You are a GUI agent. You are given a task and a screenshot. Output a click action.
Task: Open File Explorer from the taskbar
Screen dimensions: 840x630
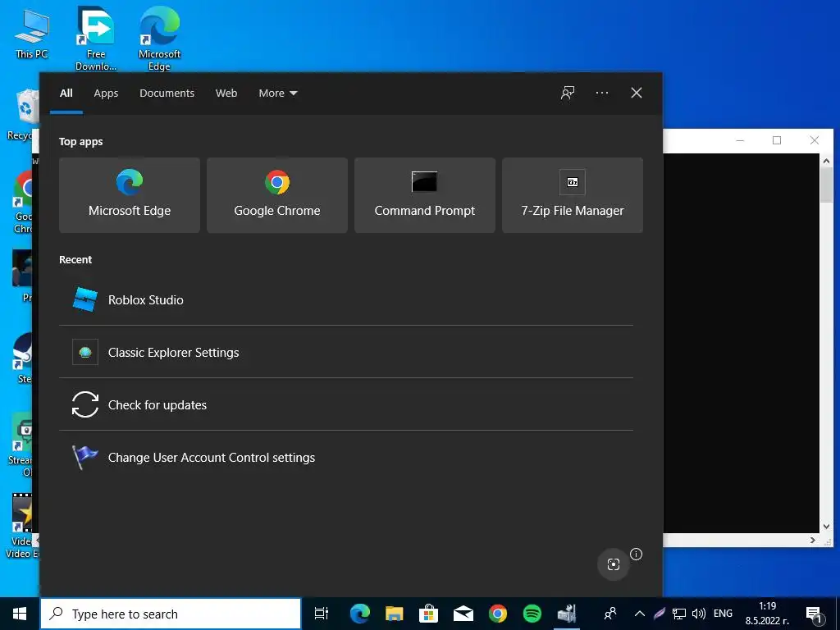[x=395, y=614]
